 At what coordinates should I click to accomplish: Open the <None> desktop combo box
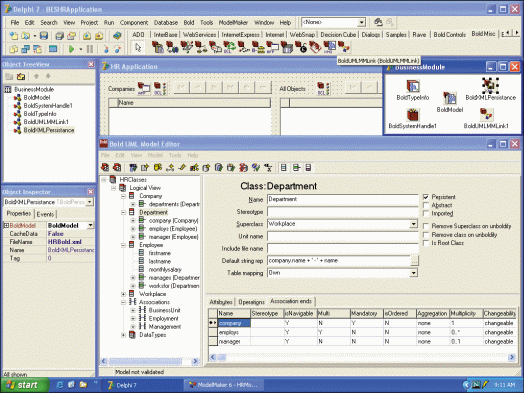point(361,22)
